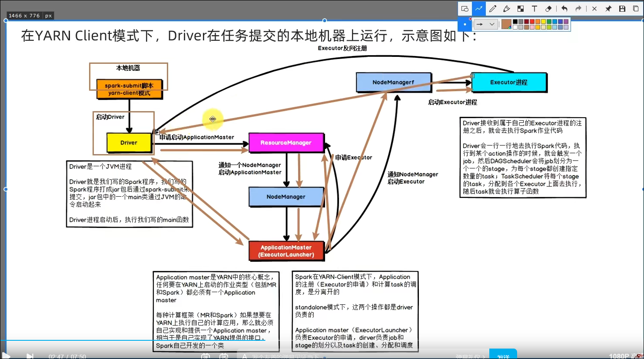
Task: Pick the black color swatch
Action: (x=515, y=22)
